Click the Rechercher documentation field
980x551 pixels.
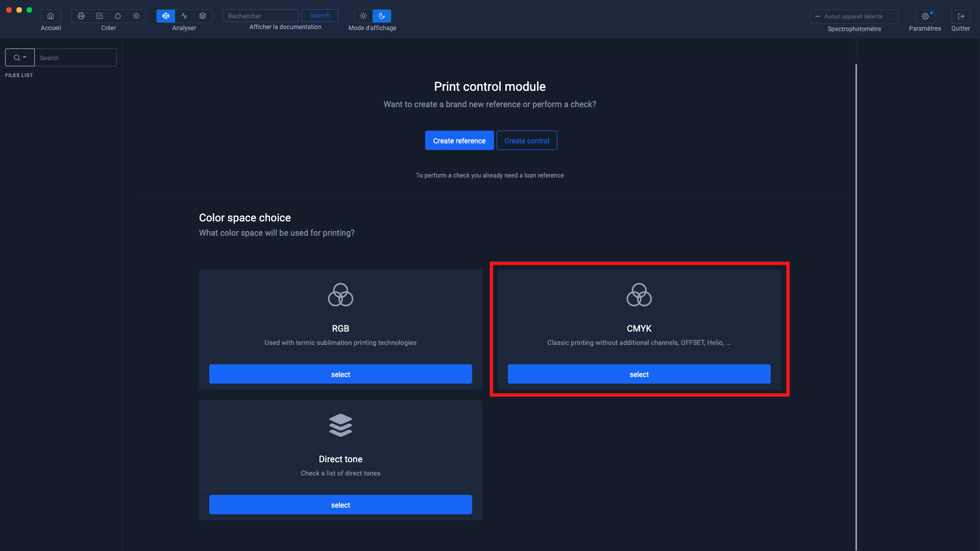261,16
